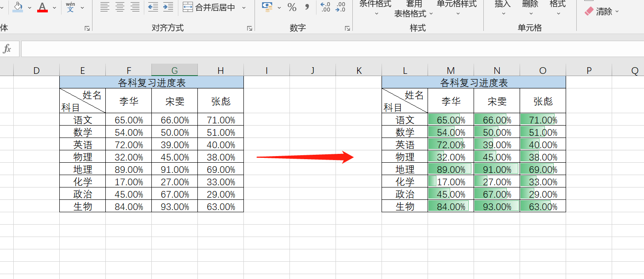This screenshot has width=644, height=279.
Task: Center text horizontally icon
Action: [120, 7]
